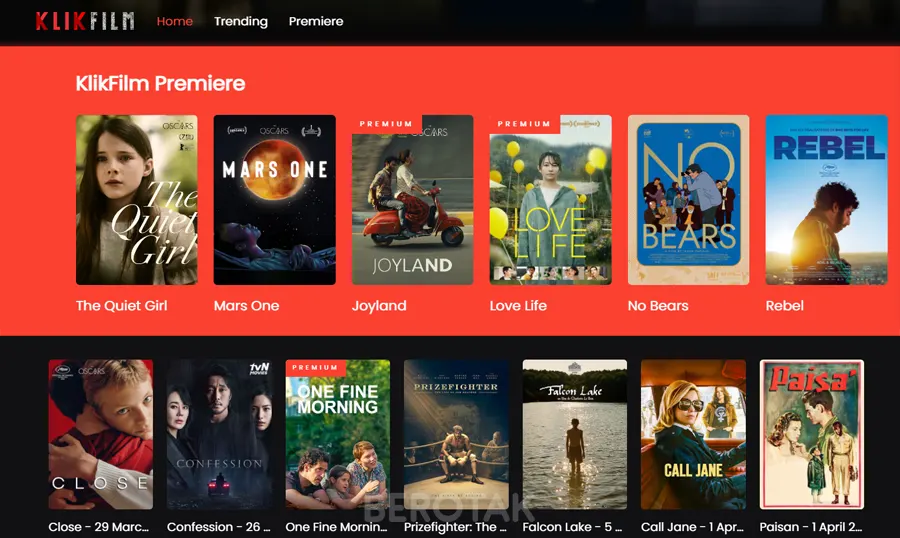The image size is (900, 538).
Task: Open the Falcon Lake poster
Action: click(575, 435)
